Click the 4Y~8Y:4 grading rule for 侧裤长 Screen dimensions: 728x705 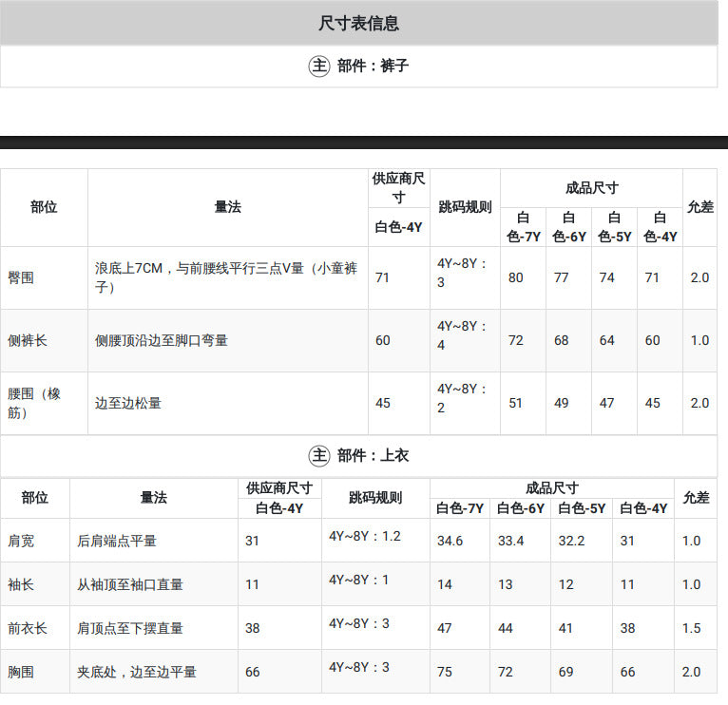click(462, 335)
